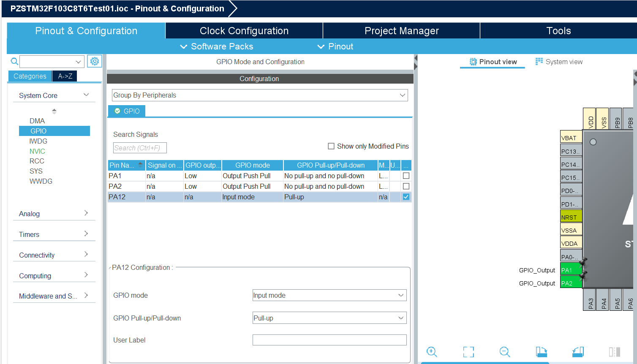Screen dimensions: 637x364
Task: Open the GPIO mode combo box
Action: [x=329, y=295]
